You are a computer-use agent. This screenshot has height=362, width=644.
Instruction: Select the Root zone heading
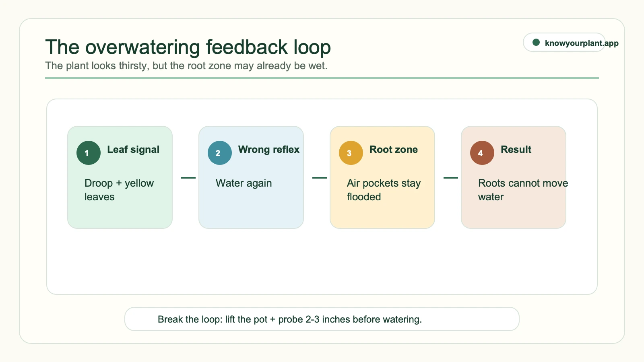coord(394,150)
